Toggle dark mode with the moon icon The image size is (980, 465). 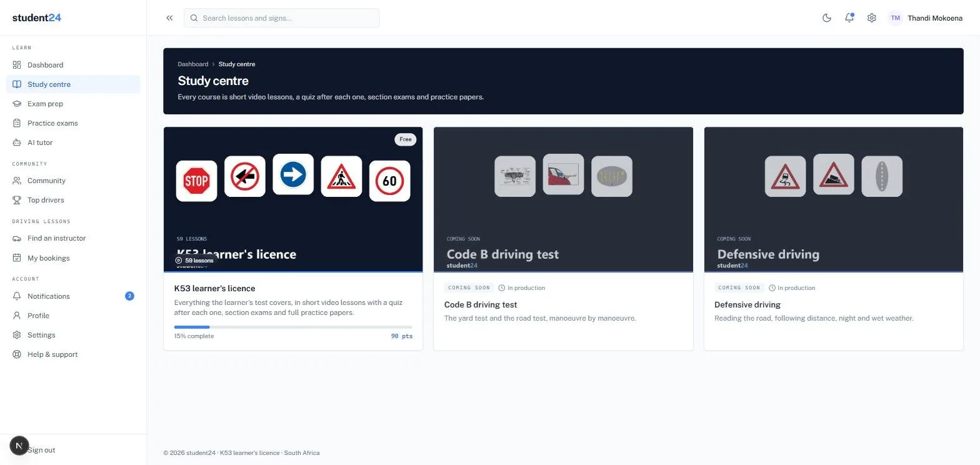pyautogui.click(x=827, y=18)
